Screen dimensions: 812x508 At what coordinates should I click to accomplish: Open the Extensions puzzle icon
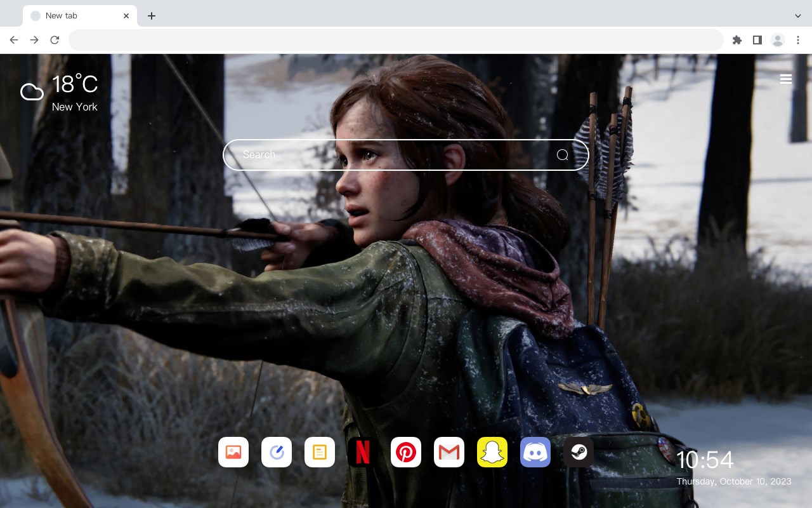point(737,40)
